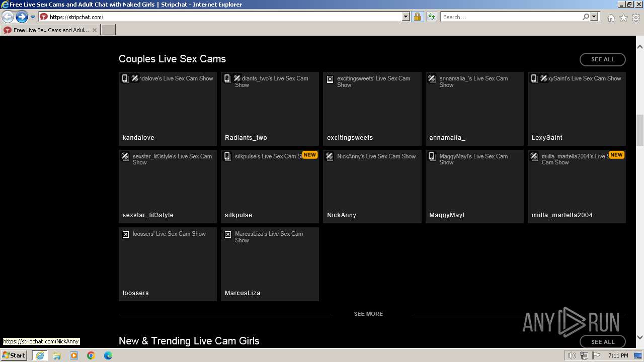The image size is (644, 362).
Task: Click See All for Couples cams
Action: click(603, 59)
